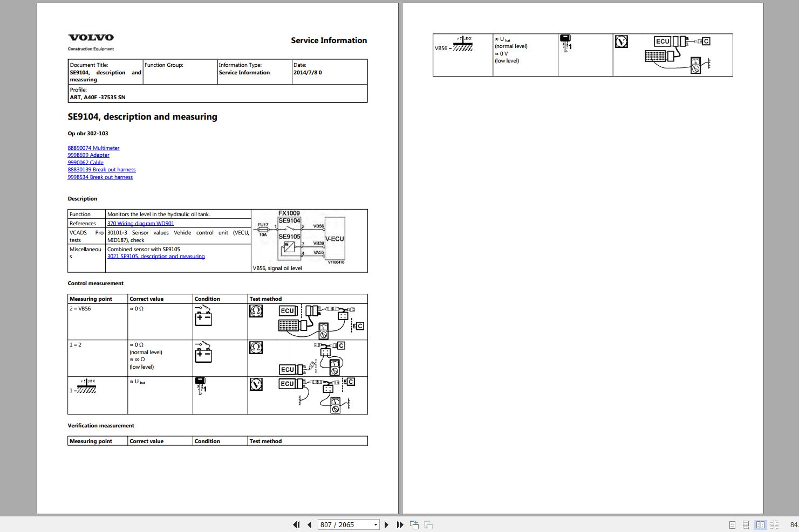Image resolution: width=799 pixels, height=532 pixels.
Task: Switch to single page view
Action: tap(732, 524)
